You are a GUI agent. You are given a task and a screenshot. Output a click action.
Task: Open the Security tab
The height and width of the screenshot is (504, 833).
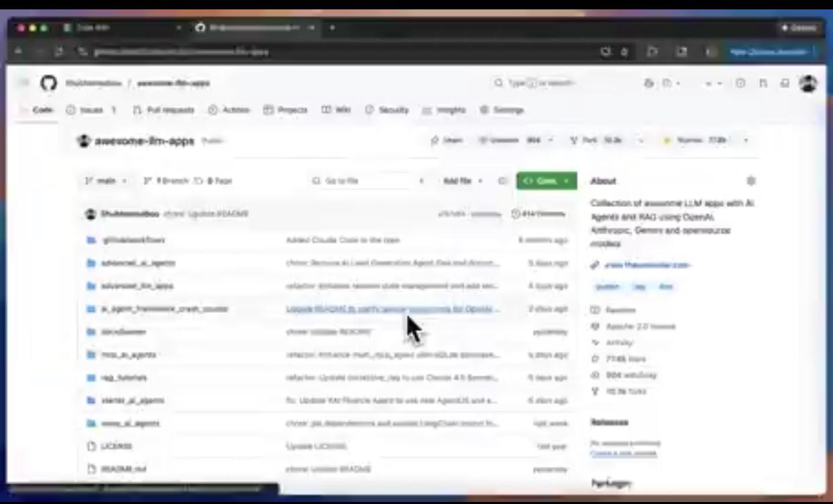click(x=387, y=110)
